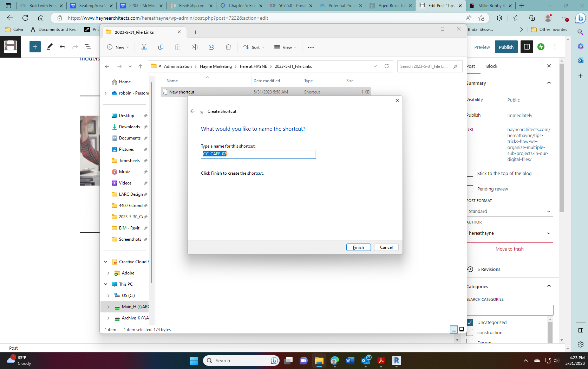Click the Delete trash can icon

click(228, 47)
